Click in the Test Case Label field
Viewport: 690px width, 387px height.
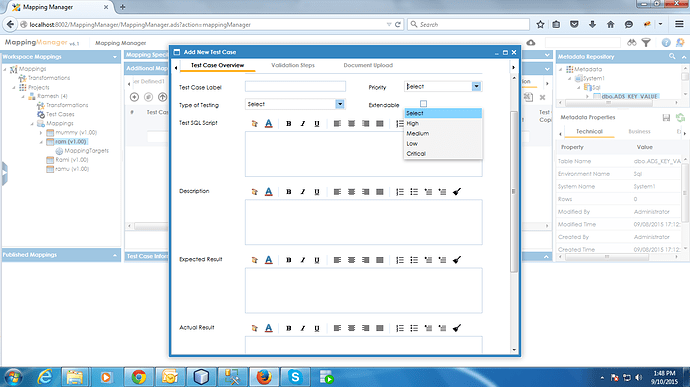(295, 87)
